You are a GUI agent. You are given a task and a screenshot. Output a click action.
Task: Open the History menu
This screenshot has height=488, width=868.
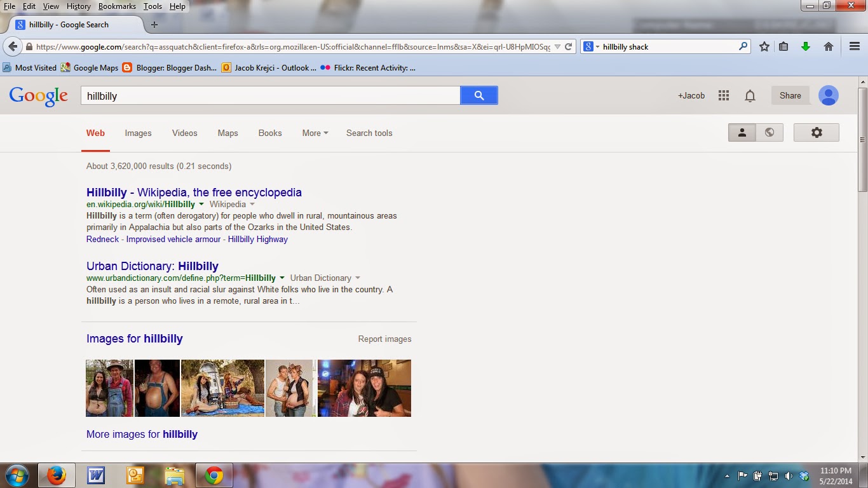pos(79,6)
